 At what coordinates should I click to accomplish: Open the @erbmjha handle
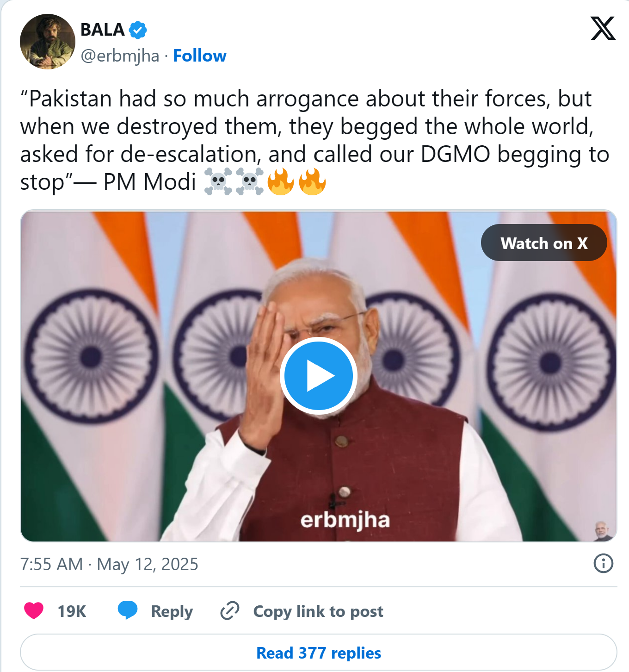[x=120, y=56]
